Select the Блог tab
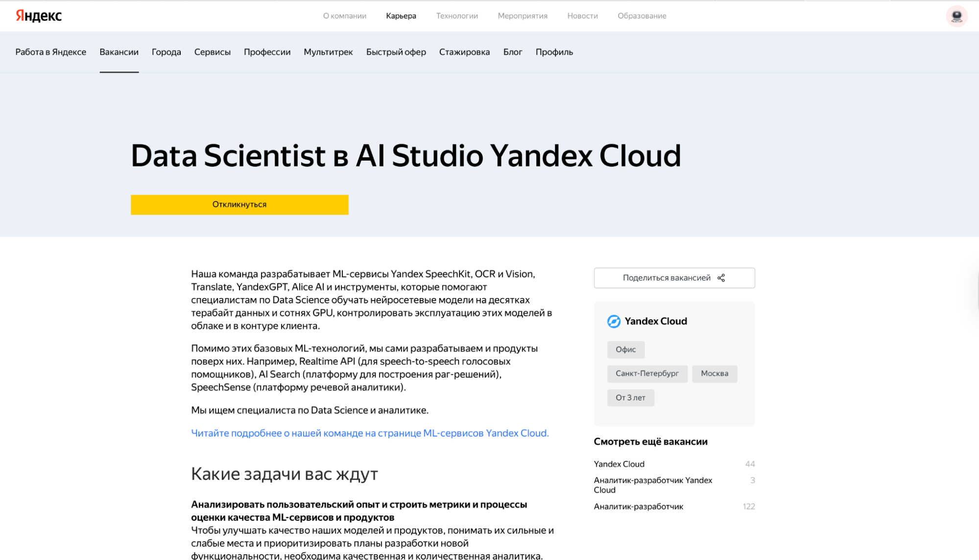This screenshot has height=560, width=979. click(x=513, y=52)
